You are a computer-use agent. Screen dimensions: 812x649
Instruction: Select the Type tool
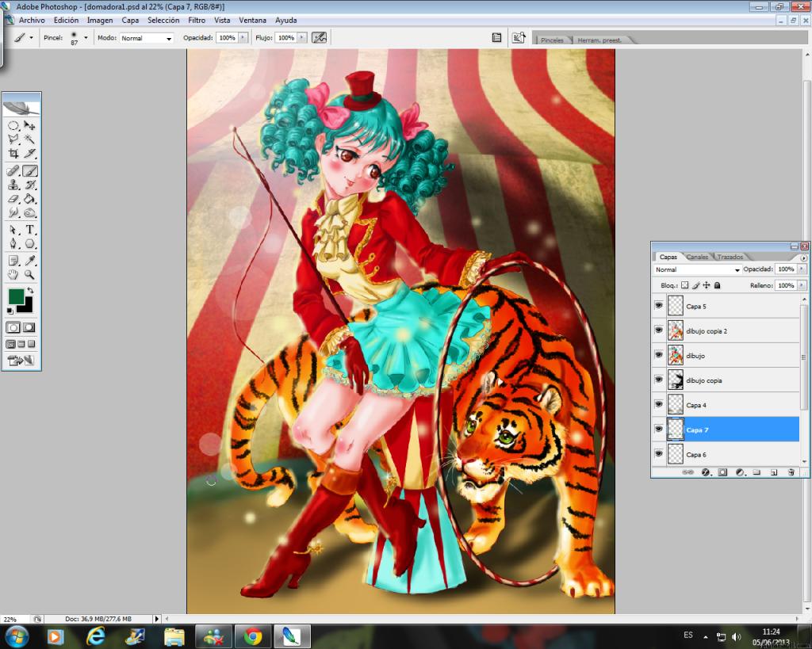[x=29, y=230]
